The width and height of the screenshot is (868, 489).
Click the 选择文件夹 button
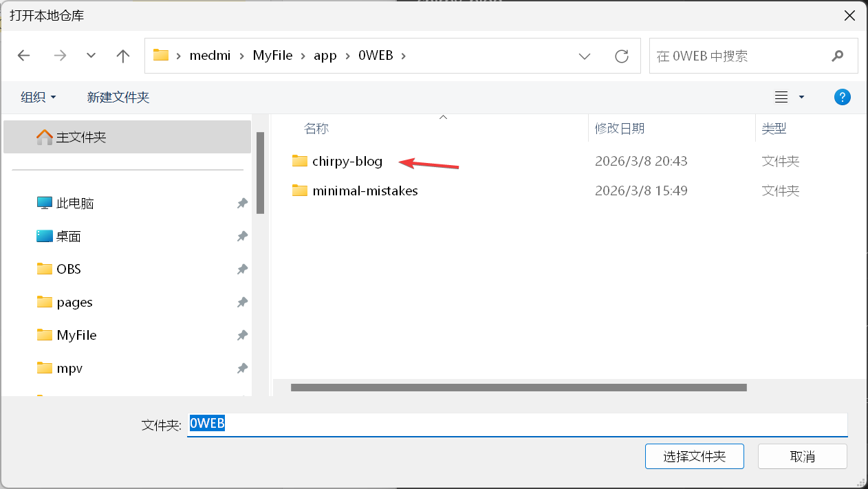(694, 456)
